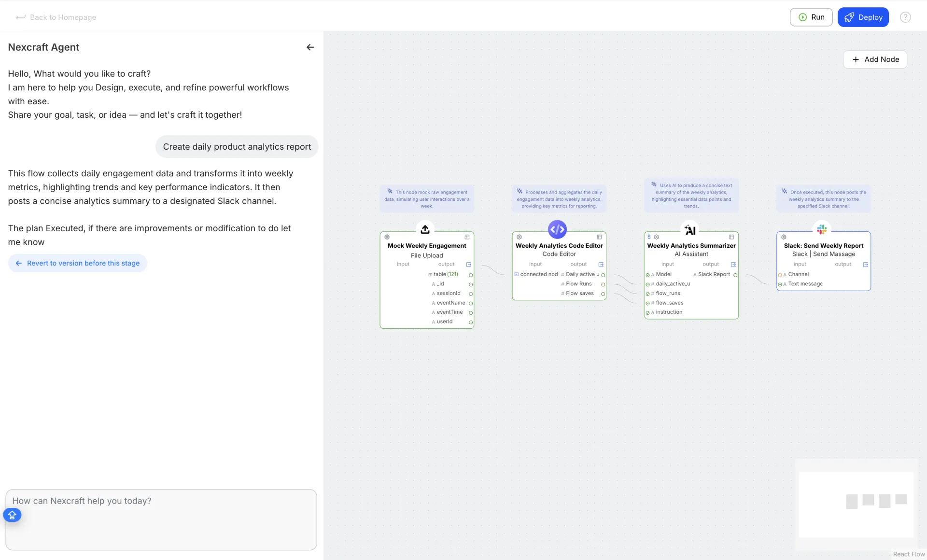Go Back to Homepage
Image resolution: width=927 pixels, height=560 pixels.
tap(56, 17)
